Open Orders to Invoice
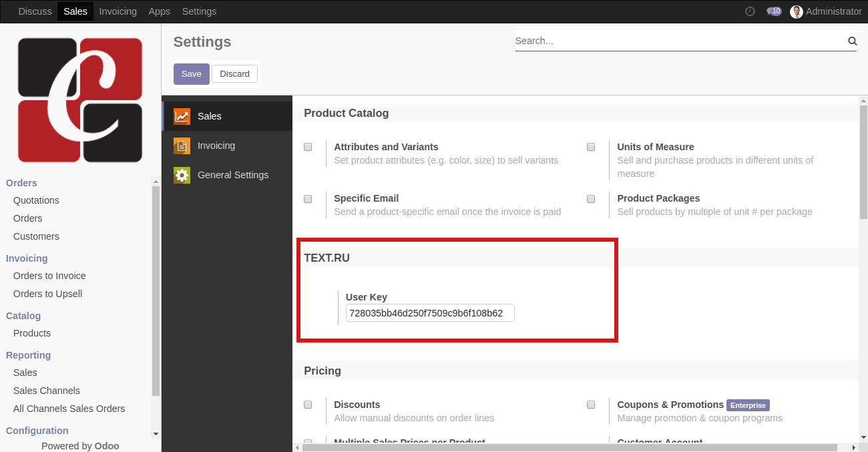Viewport: 868px width, 452px height. pyautogui.click(x=49, y=276)
